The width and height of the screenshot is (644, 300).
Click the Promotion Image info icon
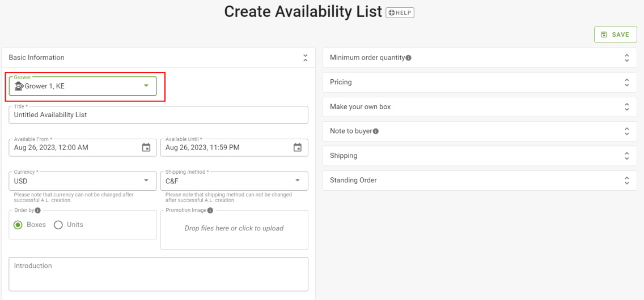[x=210, y=210]
